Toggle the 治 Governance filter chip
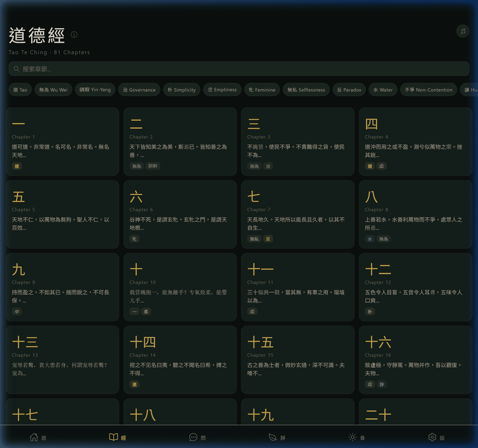This screenshot has height=448, width=478. point(139,90)
